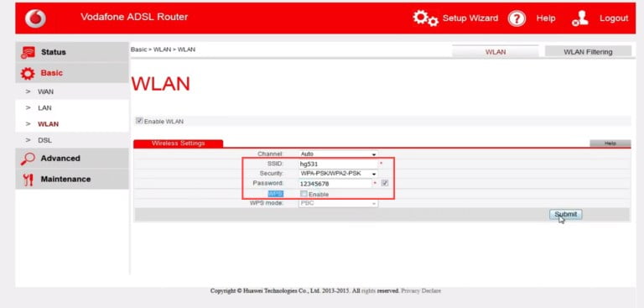Screen dimensions: 644x308
Task: Open the Advanced menu section
Action: pos(72,159)
